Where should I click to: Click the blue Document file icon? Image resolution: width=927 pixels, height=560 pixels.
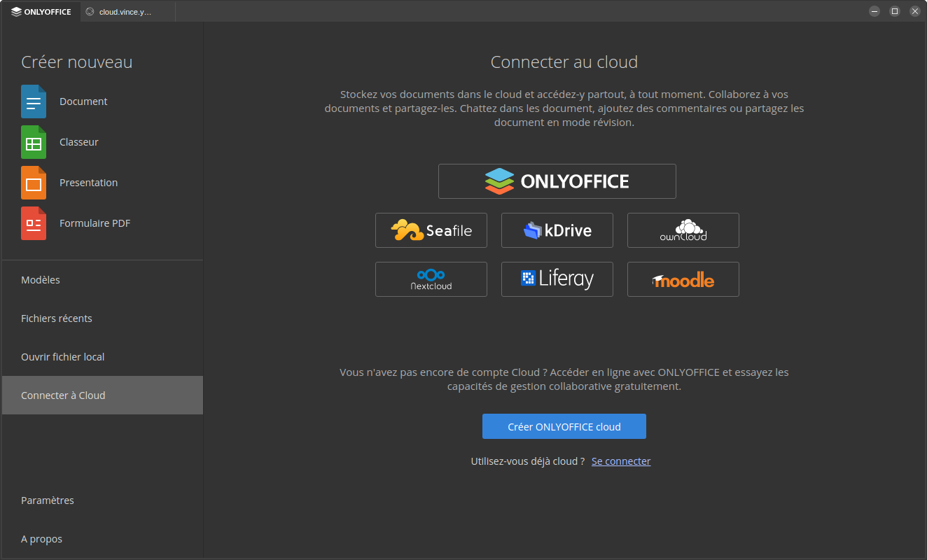(x=34, y=101)
